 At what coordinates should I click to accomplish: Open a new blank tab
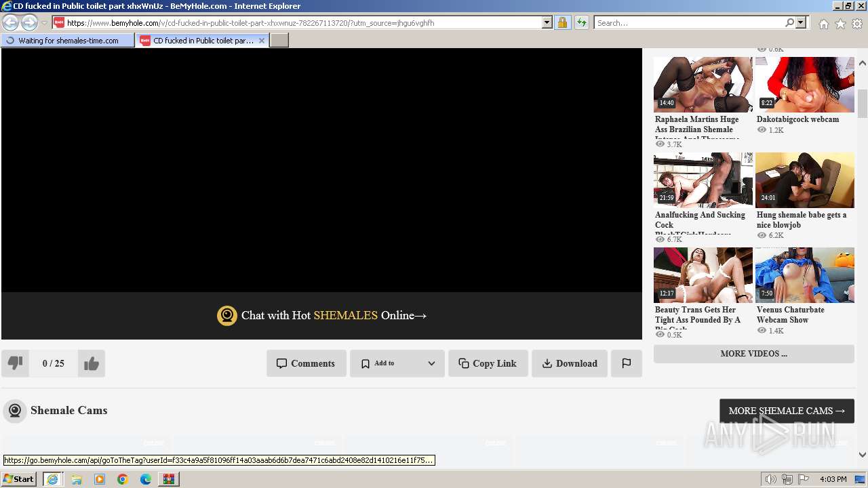pos(279,41)
